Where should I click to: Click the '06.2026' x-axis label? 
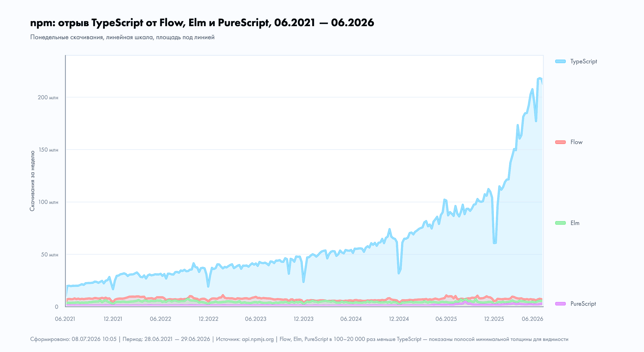coord(533,319)
